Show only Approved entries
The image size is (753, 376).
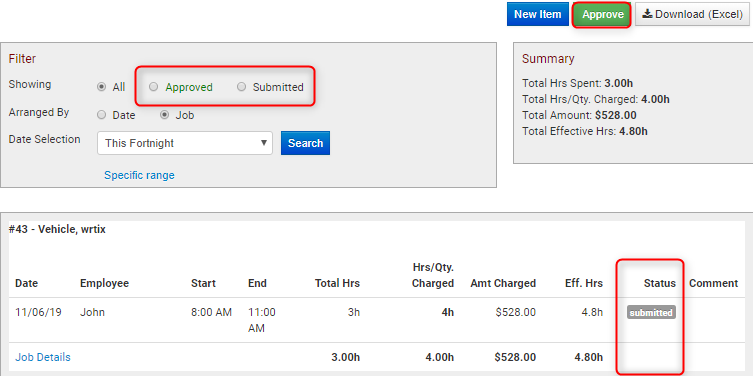[x=153, y=87]
